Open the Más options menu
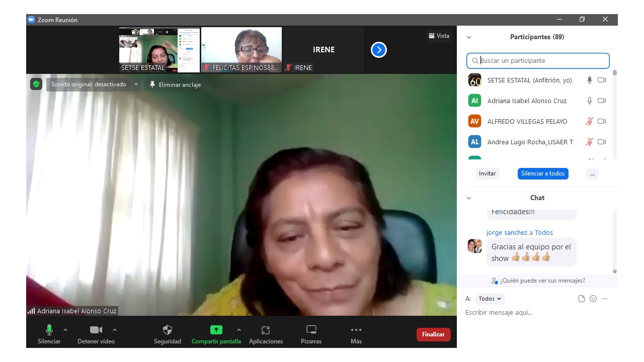 pos(356,330)
